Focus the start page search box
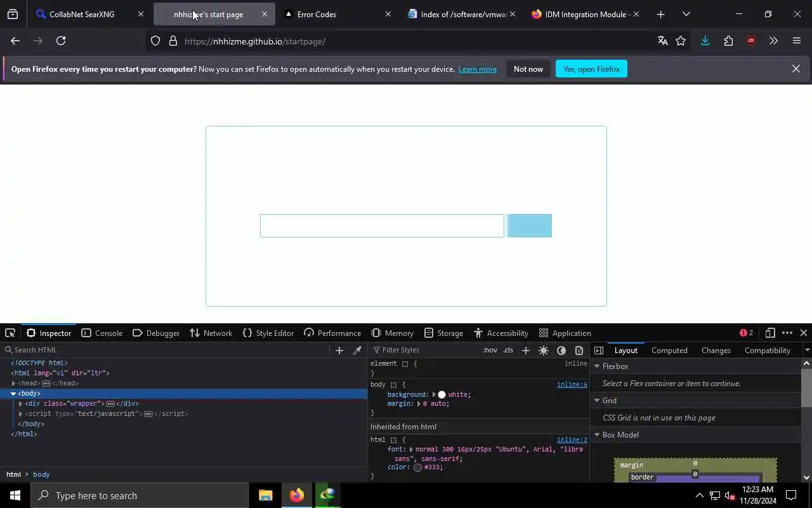The height and width of the screenshot is (508, 812). coord(382,225)
